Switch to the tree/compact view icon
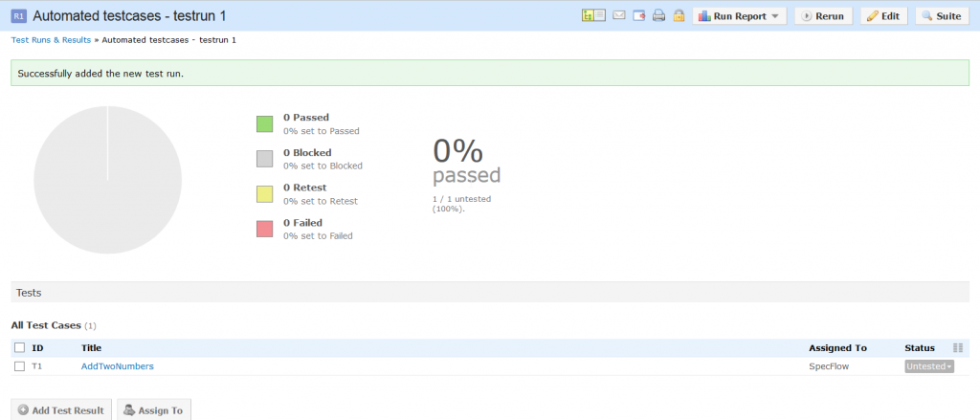Screen dimensions: 980x420 pyautogui.click(x=593, y=16)
